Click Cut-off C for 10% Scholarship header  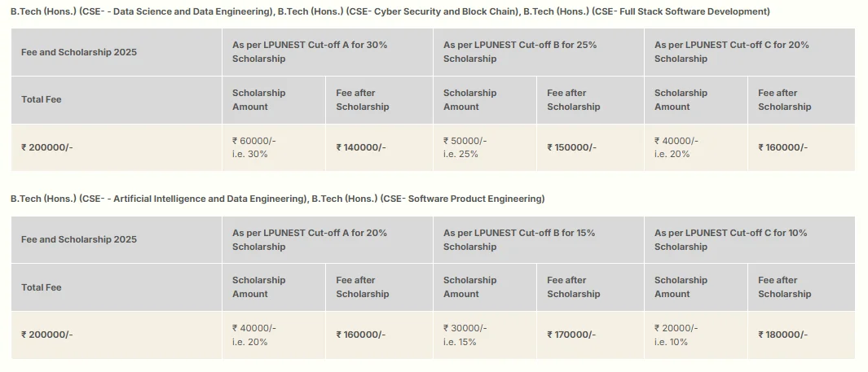[x=750, y=240]
